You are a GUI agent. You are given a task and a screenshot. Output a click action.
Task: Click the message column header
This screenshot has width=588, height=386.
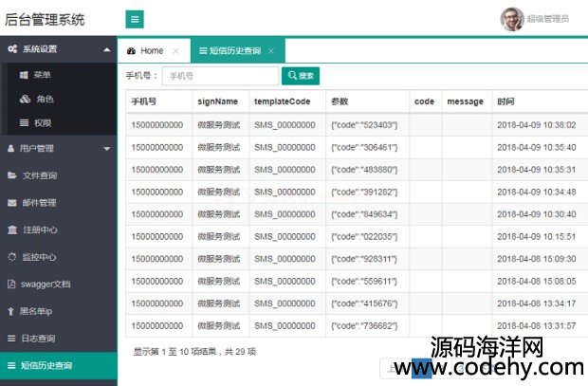point(465,101)
